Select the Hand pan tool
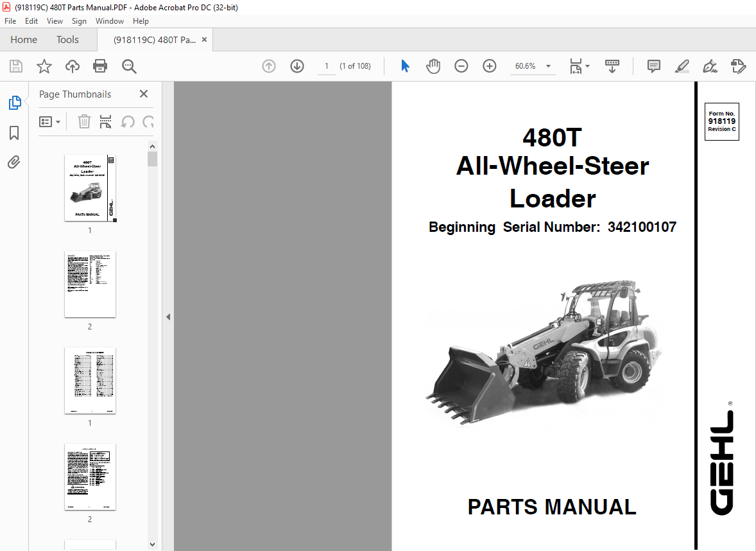The width and height of the screenshot is (756, 551). (433, 66)
